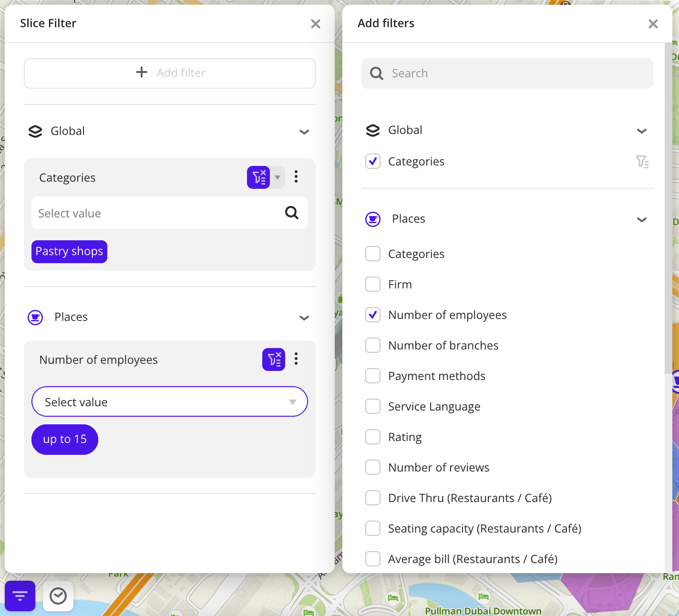Click the purple filter button at bottom left
This screenshot has width=679, height=616.
[x=20, y=595]
